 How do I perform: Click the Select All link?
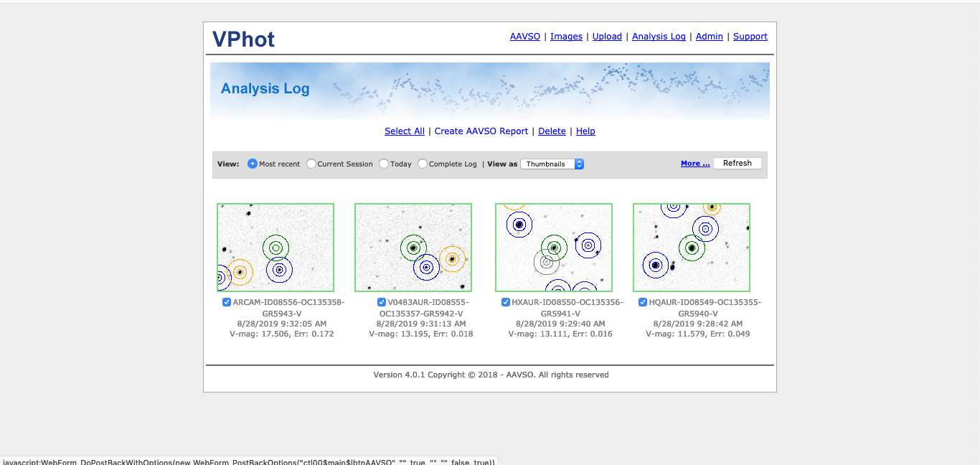click(x=404, y=131)
